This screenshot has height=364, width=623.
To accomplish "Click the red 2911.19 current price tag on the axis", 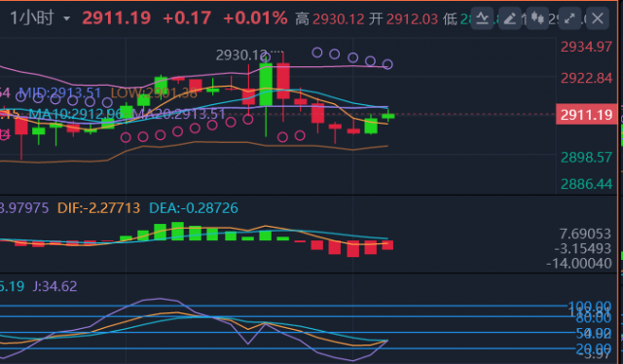I will pos(586,115).
